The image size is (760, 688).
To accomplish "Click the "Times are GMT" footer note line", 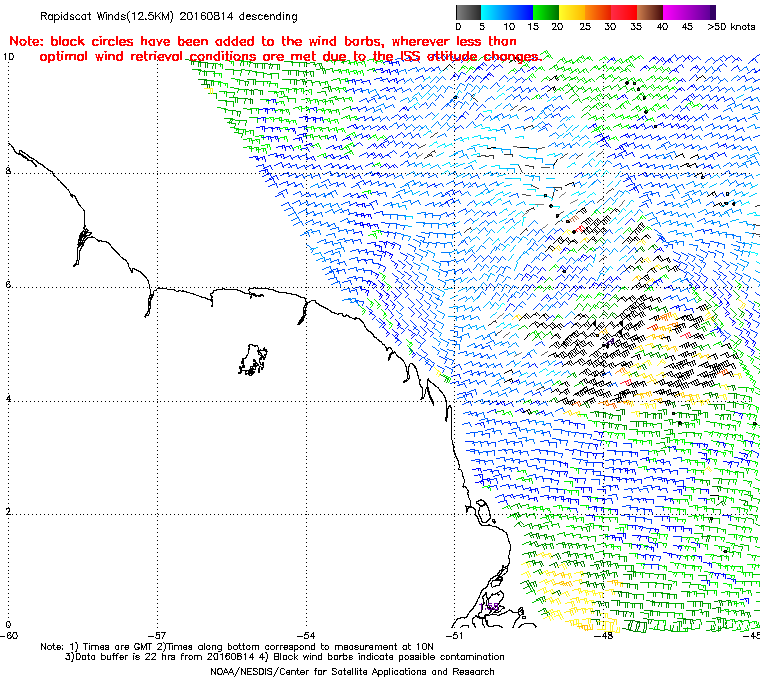I will click(x=237, y=646).
